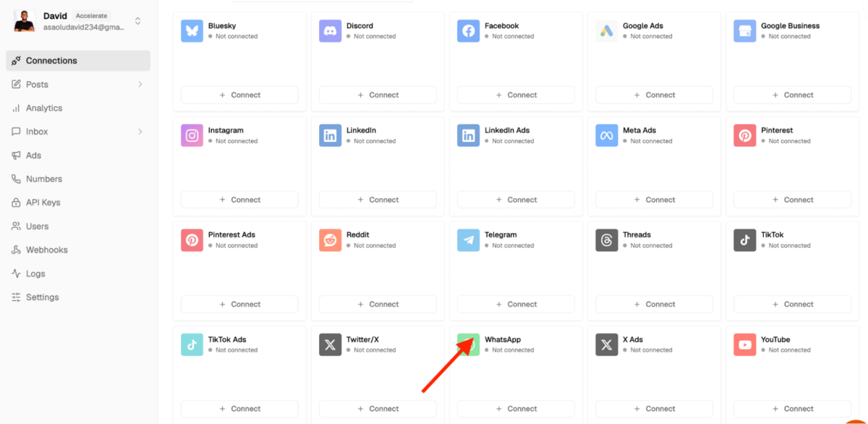Click the TikTok Ads logo icon
The image size is (868, 424).
192,344
